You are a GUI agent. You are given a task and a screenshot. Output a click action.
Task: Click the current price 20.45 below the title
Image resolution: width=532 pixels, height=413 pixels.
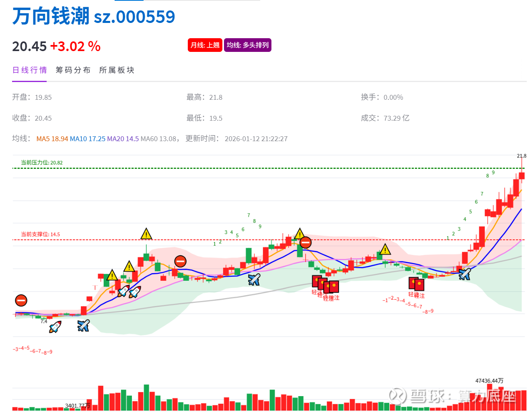[x=29, y=46]
